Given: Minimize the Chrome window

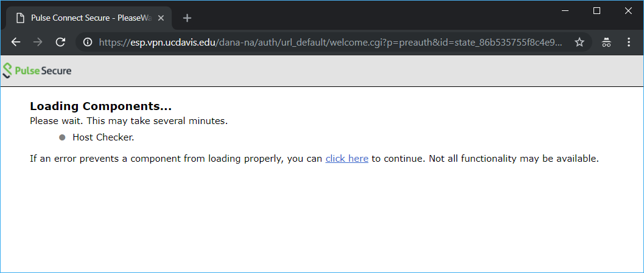Looking at the screenshot, I should 565,11.
